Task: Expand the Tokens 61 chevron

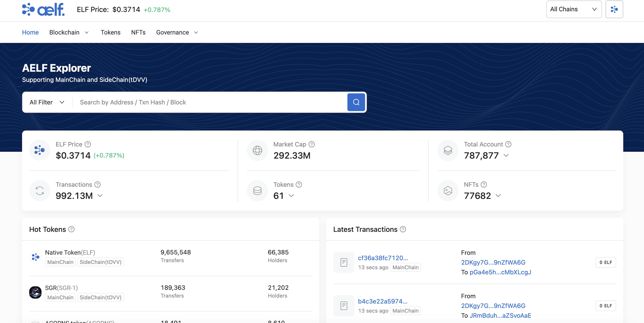Action: click(x=291, y=196)
